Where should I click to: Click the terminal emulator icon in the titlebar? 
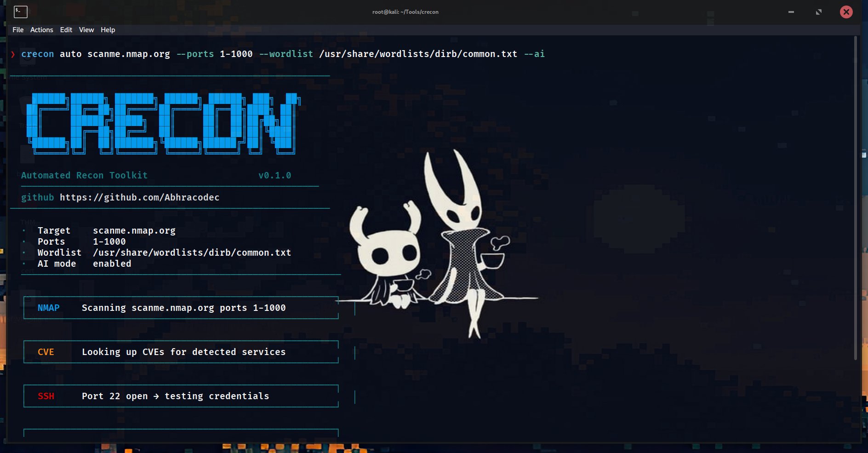(x=20, y=11)
